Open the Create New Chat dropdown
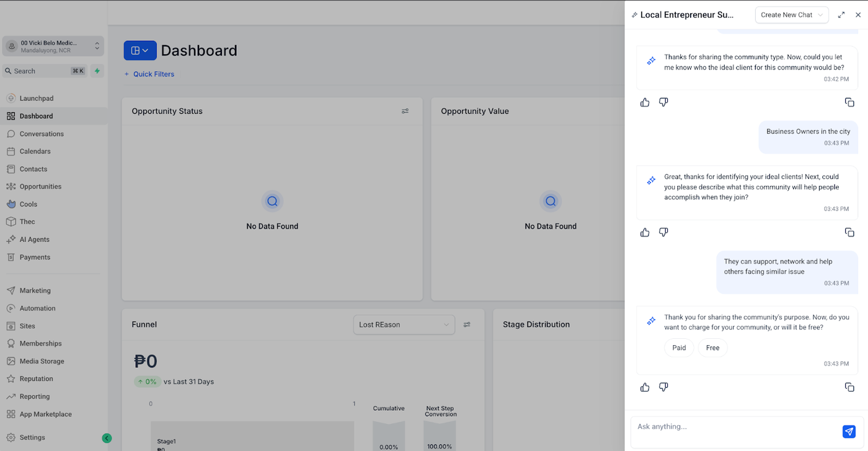The width and height of the screenshot is (868, 451). point(792,15)
